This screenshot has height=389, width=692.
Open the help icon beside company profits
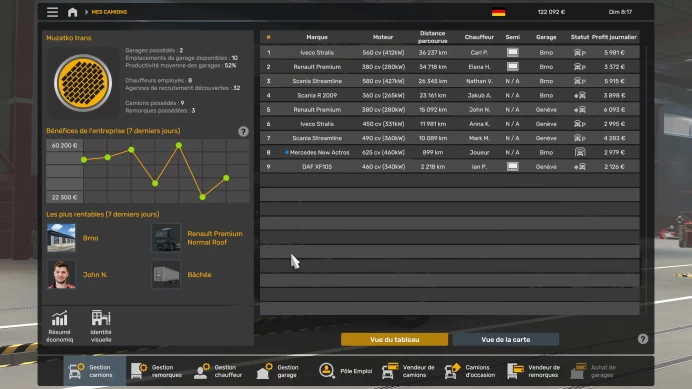[243, 131]
